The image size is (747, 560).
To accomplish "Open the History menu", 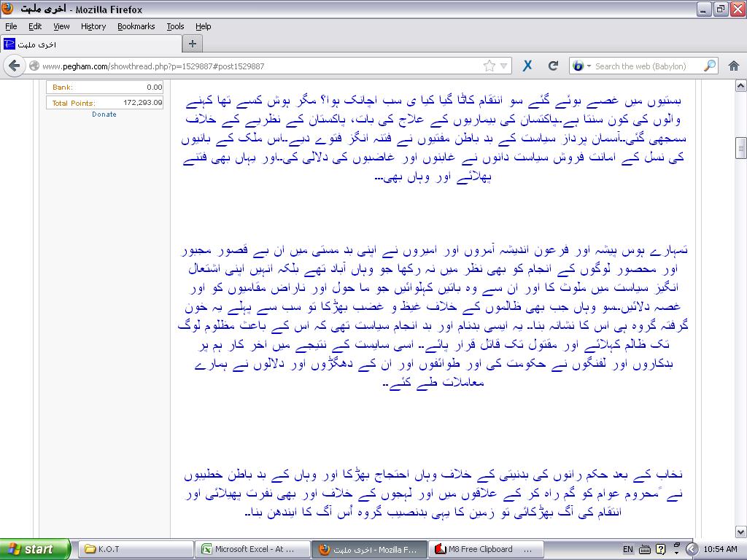I will pos(93,26).
